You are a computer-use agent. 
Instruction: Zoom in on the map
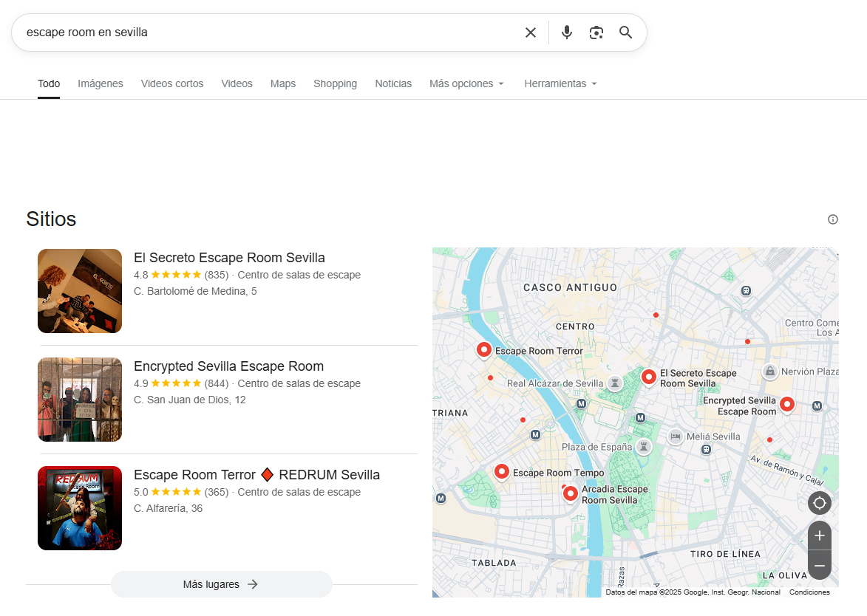tap(820, 535)
